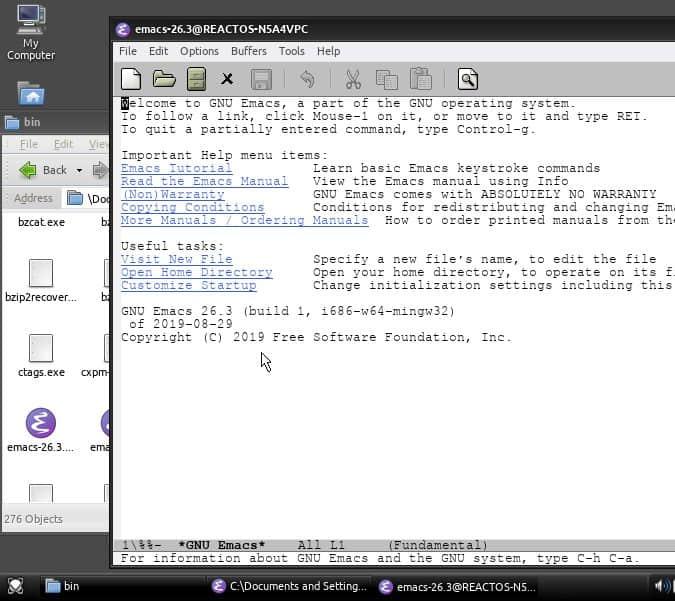Screen dimensions: 675x601
Task: Click the Save floppy disk icon
Action: [261, 79]
